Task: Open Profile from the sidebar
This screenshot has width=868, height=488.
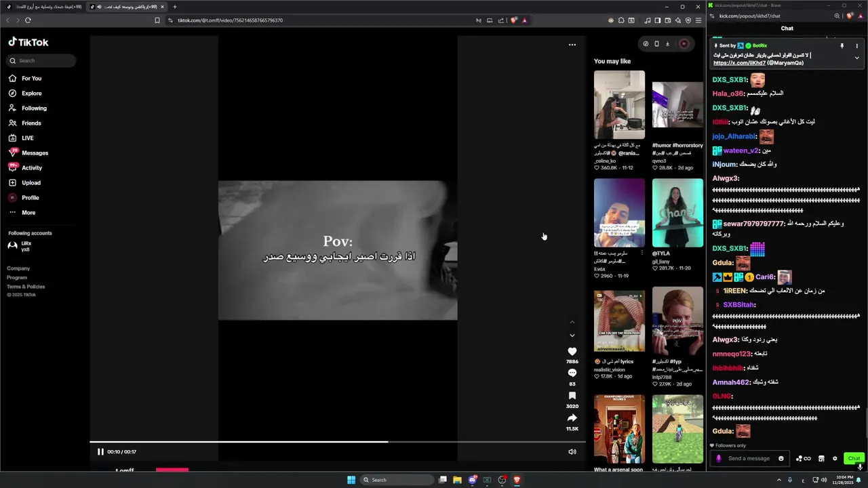Action: pyautogui.click(x=24, y=198)
